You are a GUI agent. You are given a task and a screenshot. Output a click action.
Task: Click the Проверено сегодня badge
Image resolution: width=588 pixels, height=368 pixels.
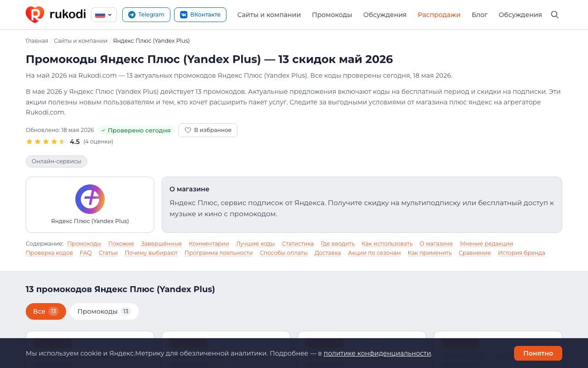136,130
